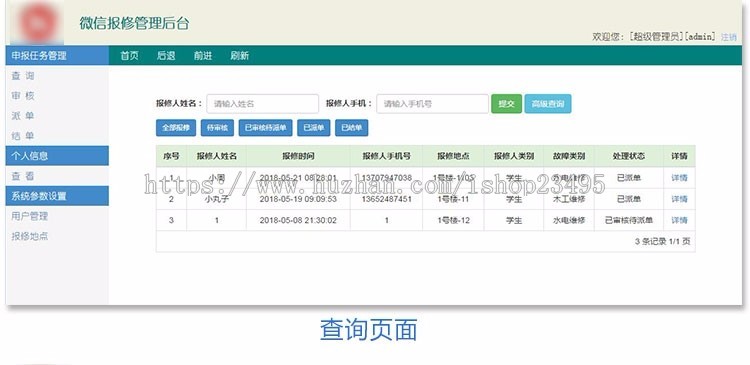
Task: Go back with the 后退 item
Action: (x=166, y=56)
